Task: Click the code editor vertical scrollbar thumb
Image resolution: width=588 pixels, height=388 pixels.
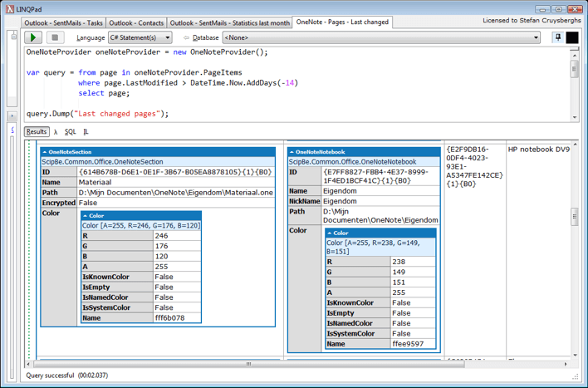Action: point(574,70)
